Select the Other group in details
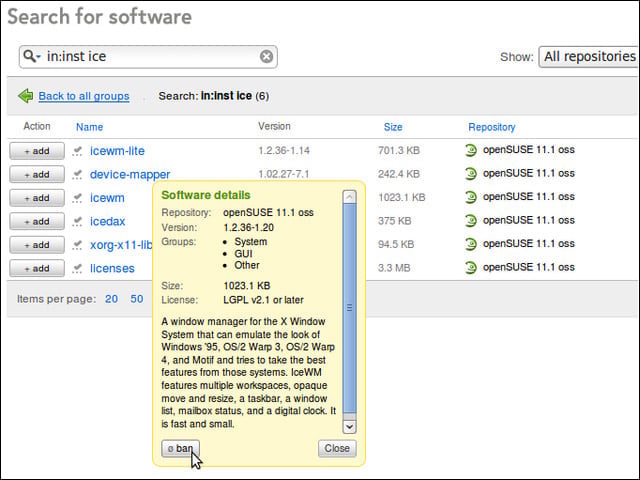640x480 pixels. click(x=247, y=265)
